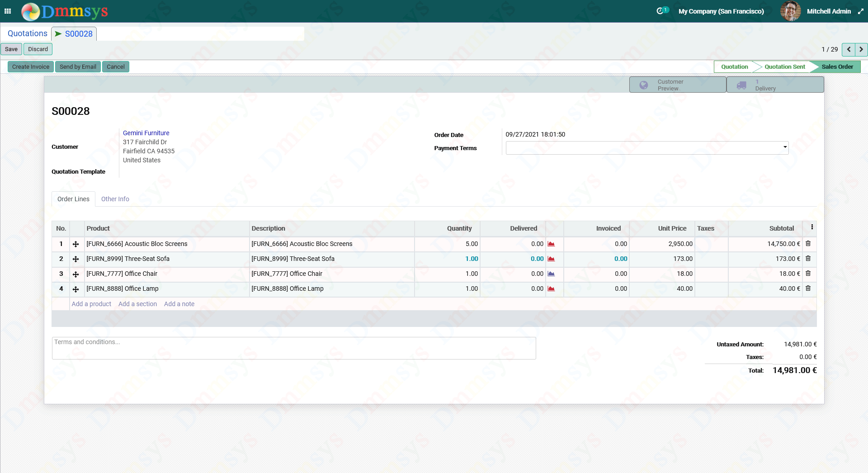Open optional columns menu in table header
The height and width of the screenshot is (473, 868).
click(x=812, y=227)
